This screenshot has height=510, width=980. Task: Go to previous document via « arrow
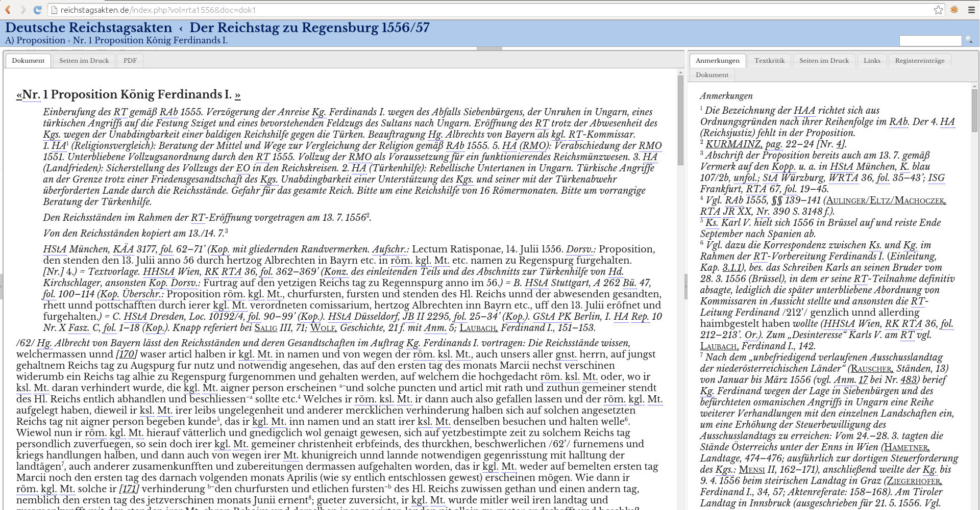[19, 95]
